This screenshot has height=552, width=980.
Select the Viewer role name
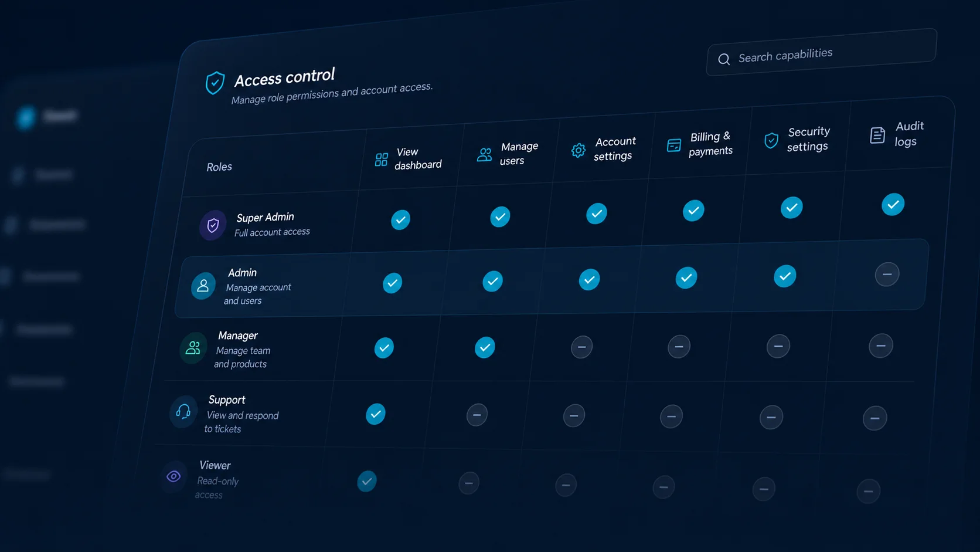(x=215, y=465)
